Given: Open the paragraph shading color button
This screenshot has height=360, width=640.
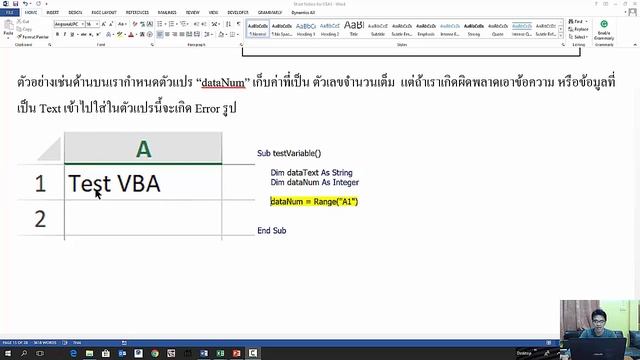Looking at the screenshot, I should click(x=221, y=35).
